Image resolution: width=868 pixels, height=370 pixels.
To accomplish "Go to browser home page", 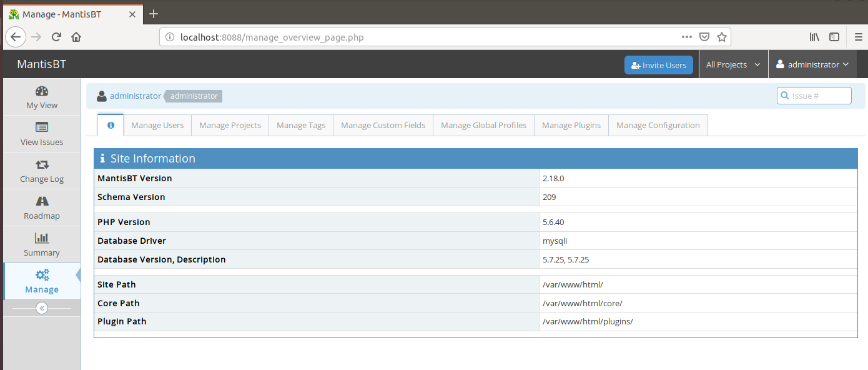I will [76, 37].
